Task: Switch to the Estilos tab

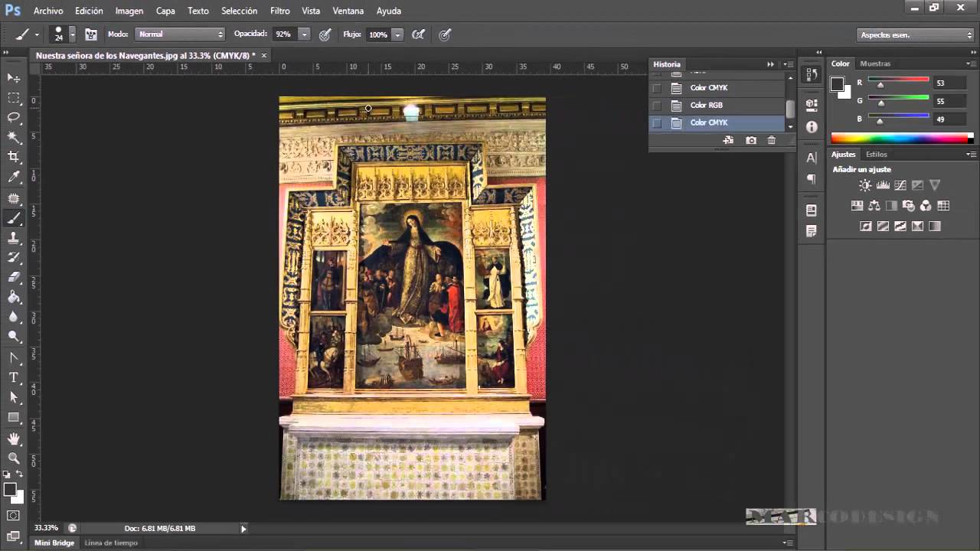Action: click(877, 155)
